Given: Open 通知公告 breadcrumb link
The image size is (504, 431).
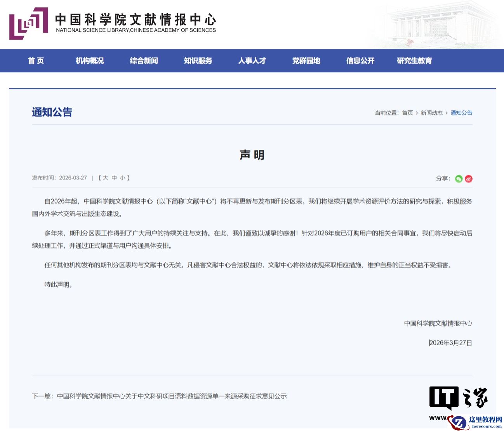Looking at the screenshot, I should 461,113.
